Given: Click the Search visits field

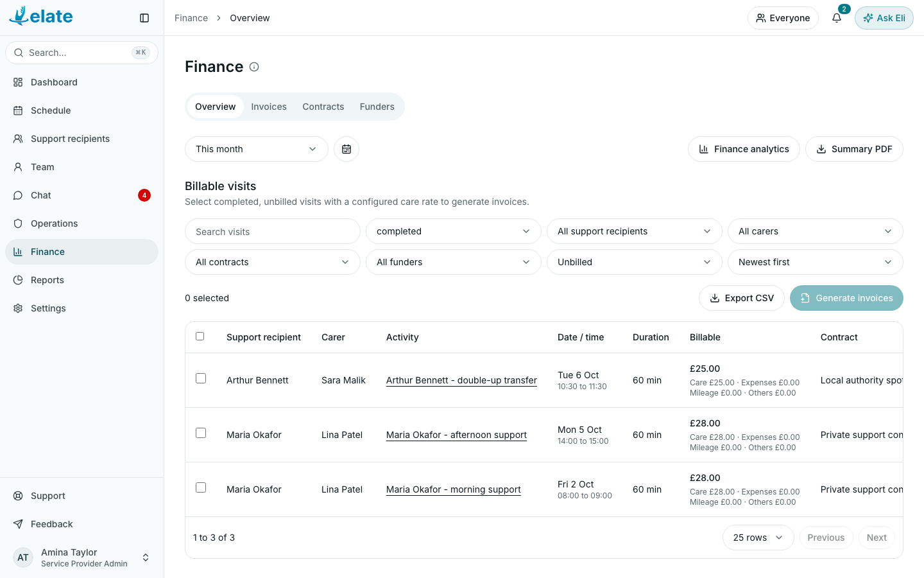Looking at the screenshot, I should pyautogui.click(x=273, y=231).
